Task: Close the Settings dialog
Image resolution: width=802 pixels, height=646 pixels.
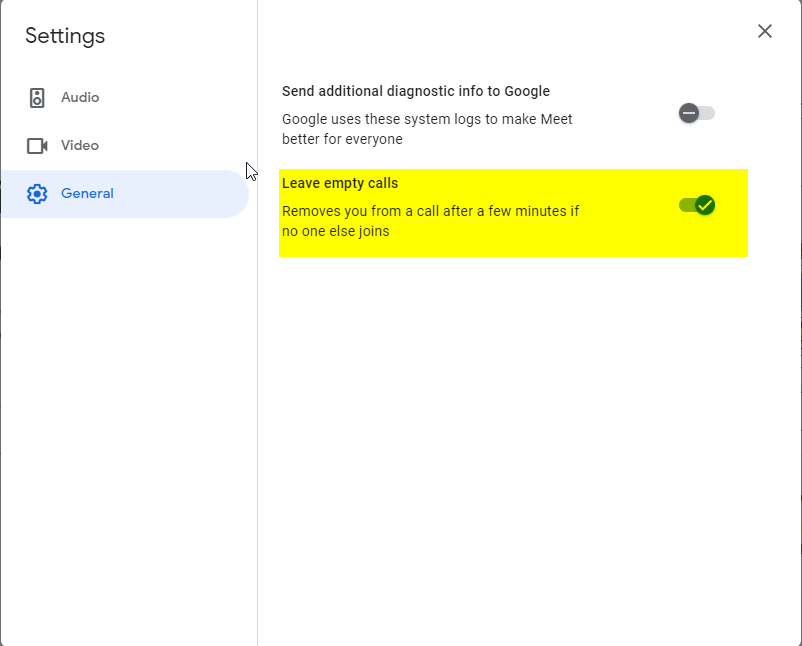Action: pyautogui.click(x=765, y=31)
